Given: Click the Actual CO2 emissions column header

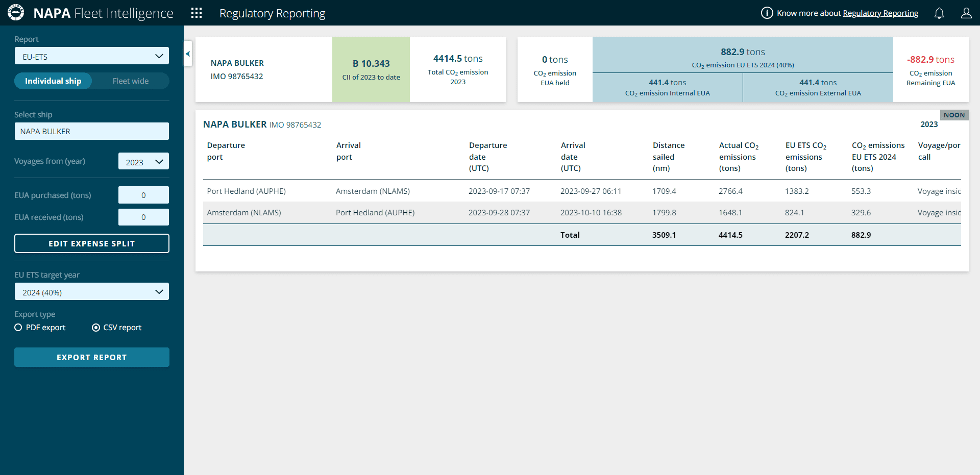Looking at the screenshot, I should point(739,157).
